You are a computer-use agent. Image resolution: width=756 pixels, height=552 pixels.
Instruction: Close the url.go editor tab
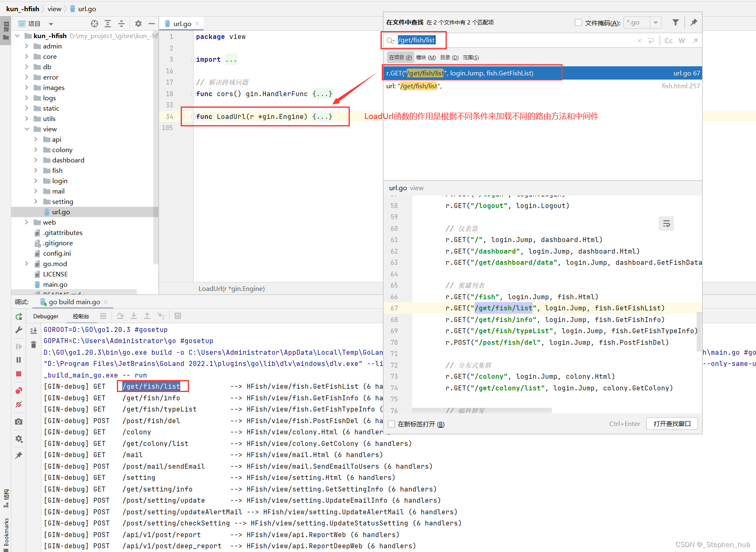pyautogui.click(x=197, y=24)
